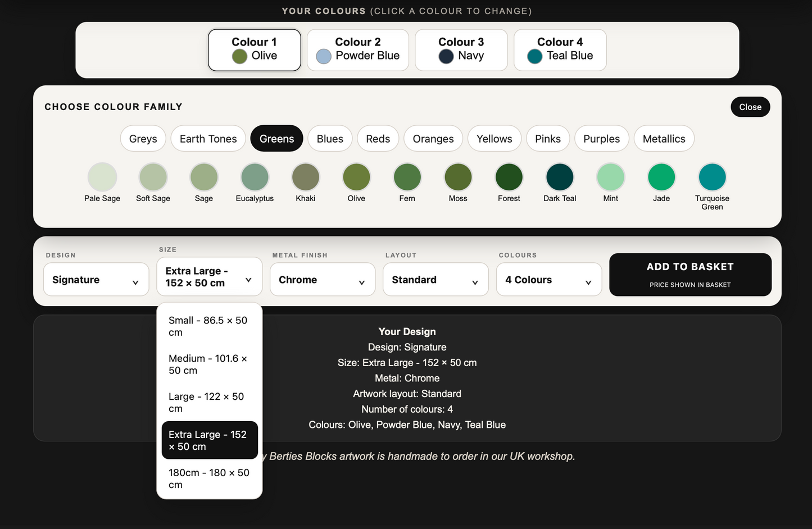Select Medium 101.6 × 50 cm size

[209, 364]
